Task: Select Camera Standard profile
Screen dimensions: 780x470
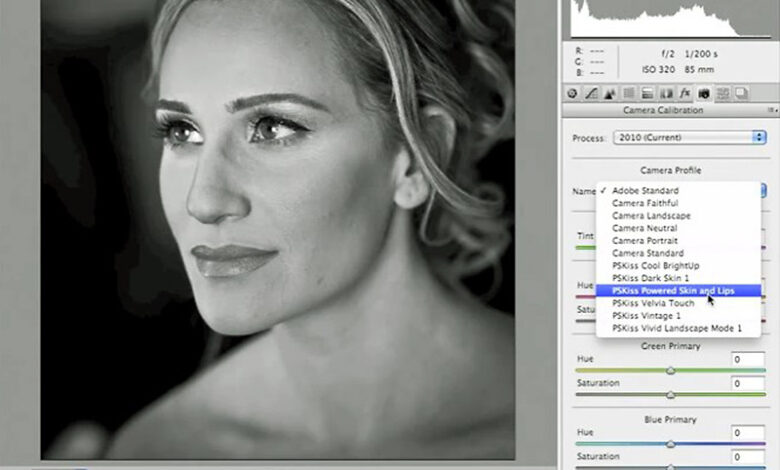Action: [679, 253]
